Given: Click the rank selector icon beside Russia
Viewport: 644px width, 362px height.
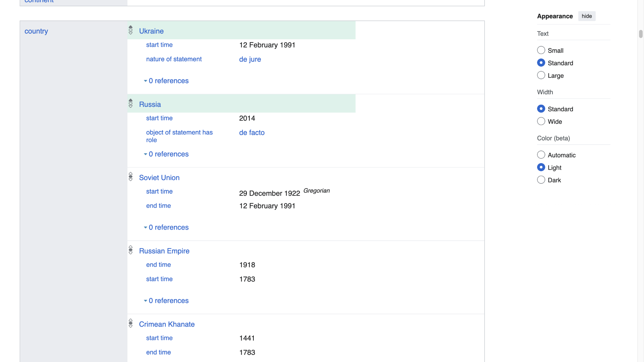Looking at the screenshot, I should [130, 103].
